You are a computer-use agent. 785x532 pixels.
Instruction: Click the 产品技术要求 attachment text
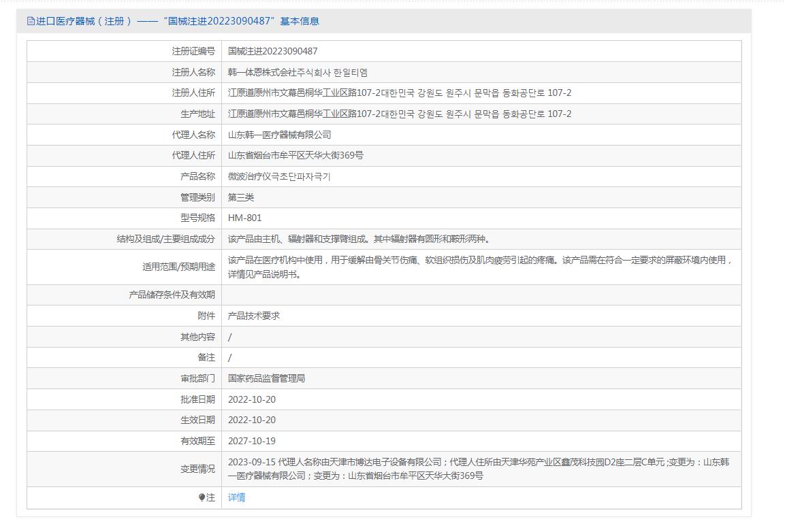[254, 316]
